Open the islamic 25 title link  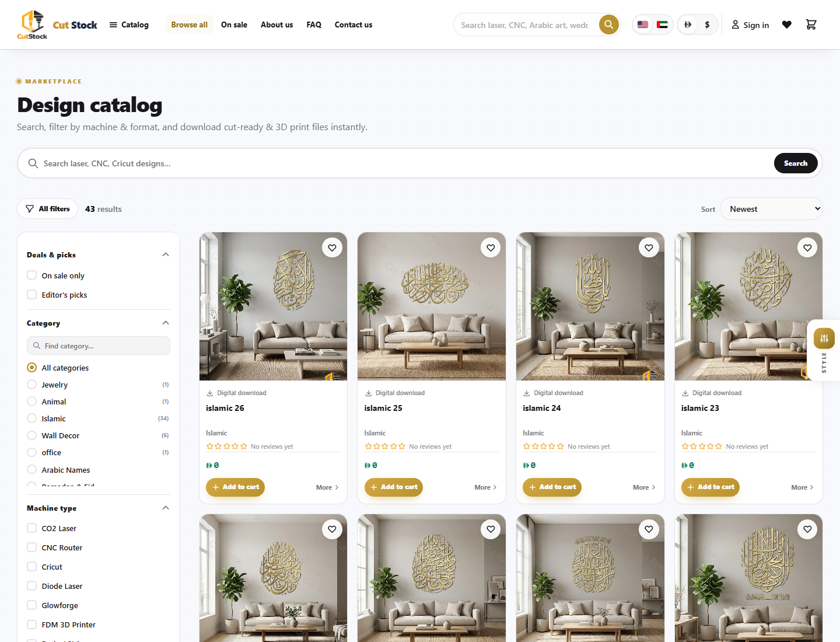coord(383,408)
